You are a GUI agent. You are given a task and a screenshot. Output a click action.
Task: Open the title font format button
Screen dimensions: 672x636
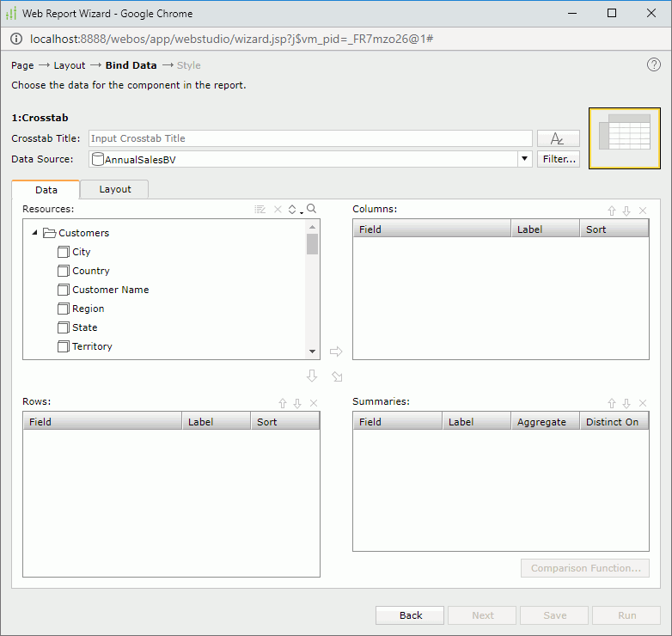[558, 138]
